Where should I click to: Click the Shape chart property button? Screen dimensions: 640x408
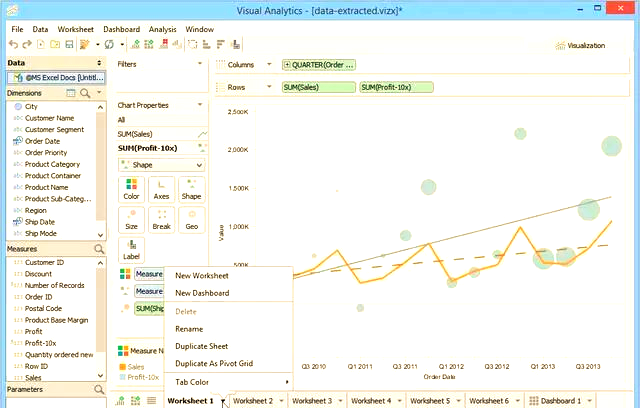[191, 189]
